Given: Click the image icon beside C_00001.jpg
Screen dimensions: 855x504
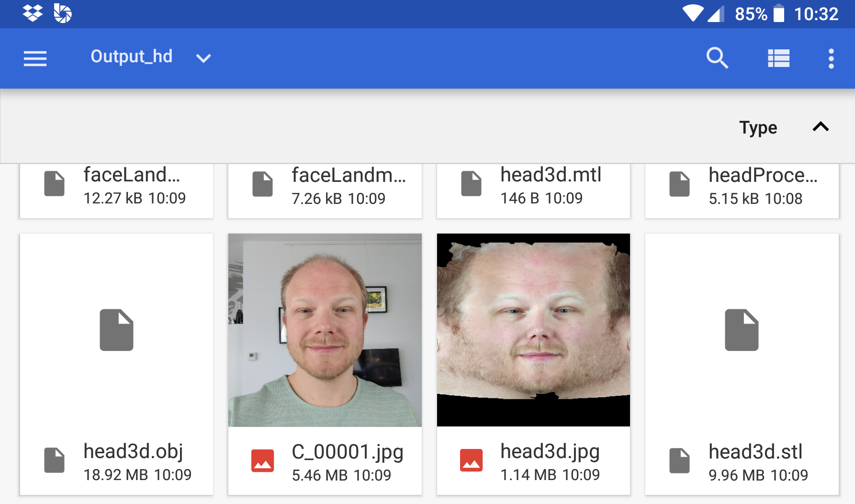Looking at the screenshot, I should 262,460.
